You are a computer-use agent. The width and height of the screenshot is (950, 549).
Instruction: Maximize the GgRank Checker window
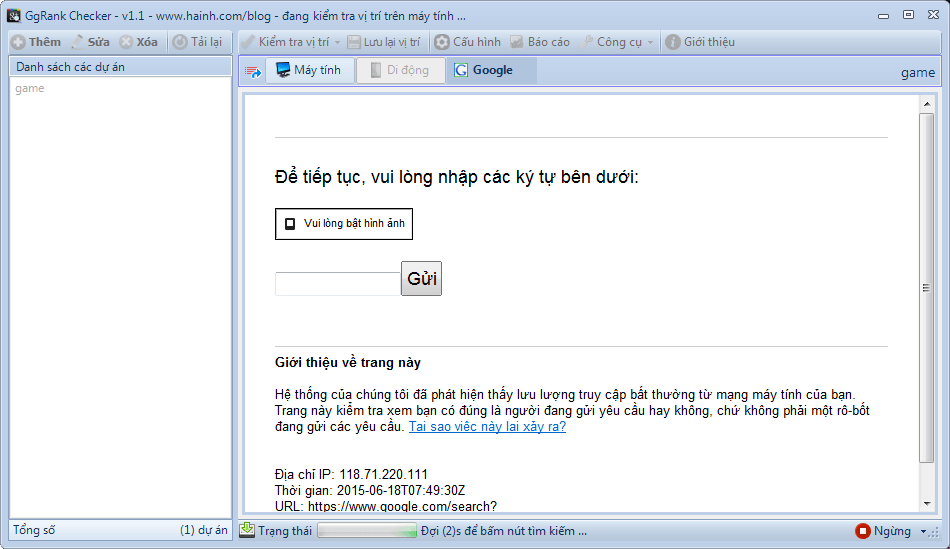pyautogui.click(x=908, y=15)
